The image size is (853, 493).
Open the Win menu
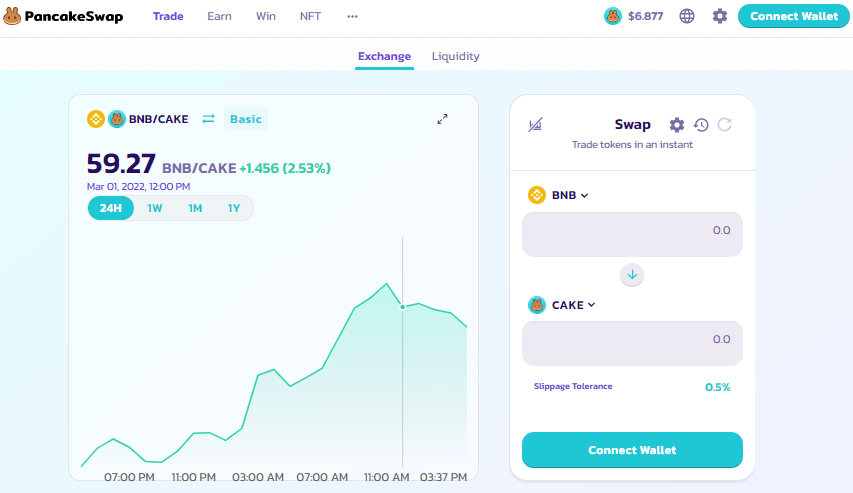[266, 16]
